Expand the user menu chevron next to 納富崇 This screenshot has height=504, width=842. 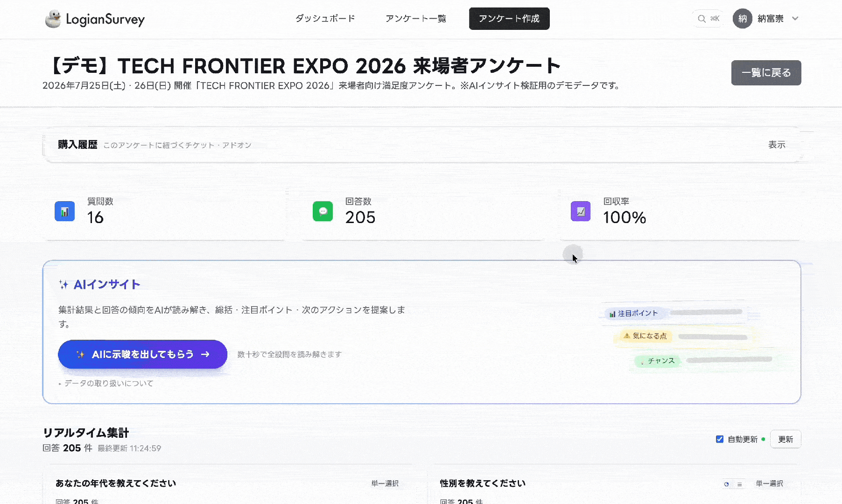[x=795, y=19]
